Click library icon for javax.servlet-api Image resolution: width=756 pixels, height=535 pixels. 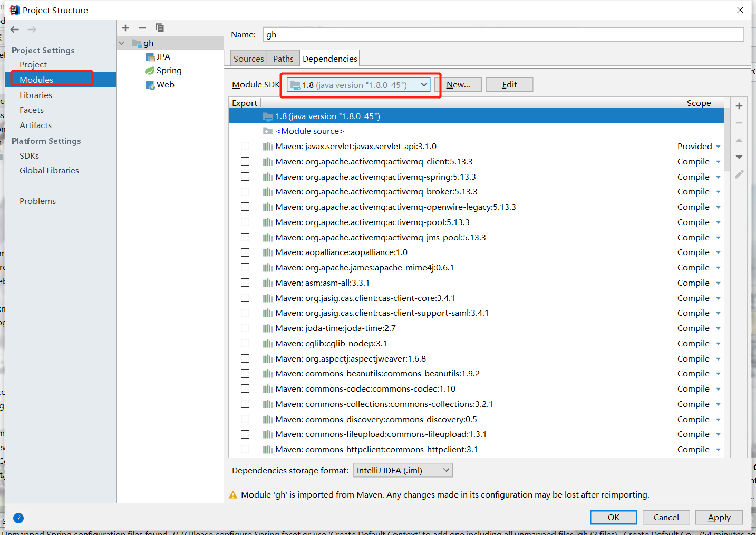268,147
